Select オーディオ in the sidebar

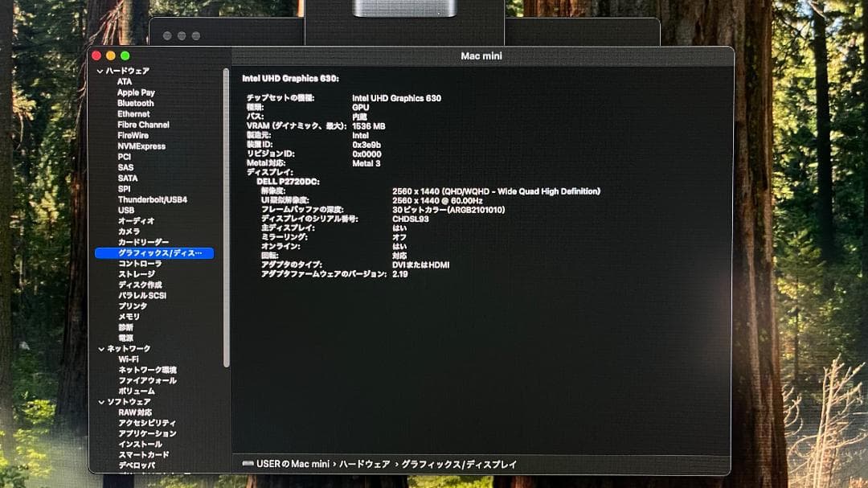(x=136, y=221)
